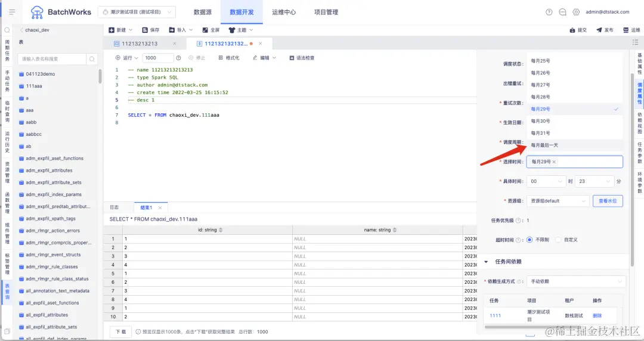Open the minute dropdown showing 23
Screen dimensions: 644x341
tap(595, 181)
